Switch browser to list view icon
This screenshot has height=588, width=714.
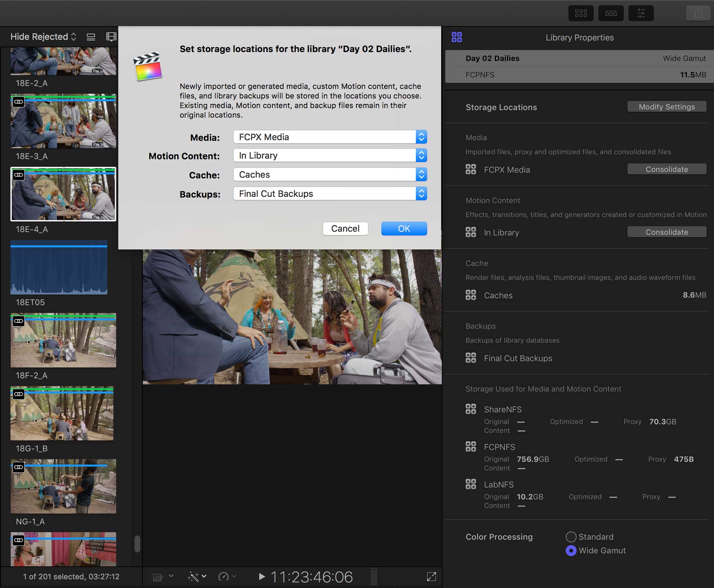tap(91, 37)
